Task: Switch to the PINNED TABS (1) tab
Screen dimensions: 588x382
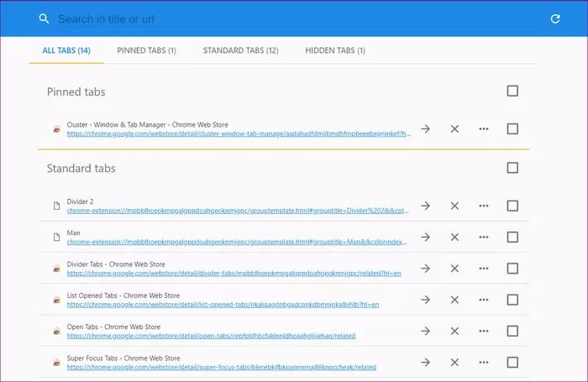Action: pos(147,50)
